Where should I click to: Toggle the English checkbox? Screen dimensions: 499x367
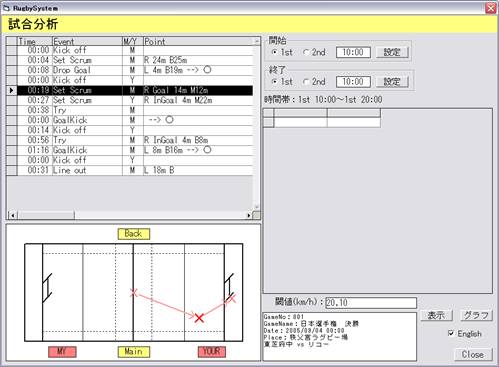click(x=451, y=333)
